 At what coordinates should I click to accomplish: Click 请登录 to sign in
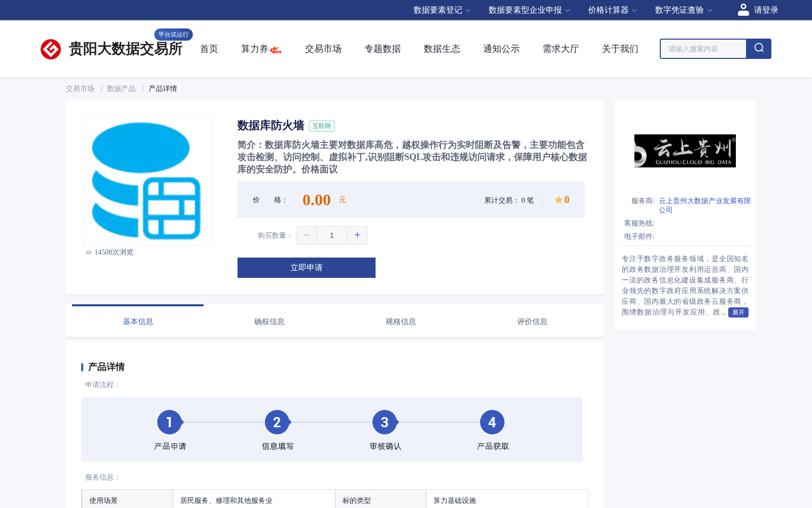click(766, 10)
